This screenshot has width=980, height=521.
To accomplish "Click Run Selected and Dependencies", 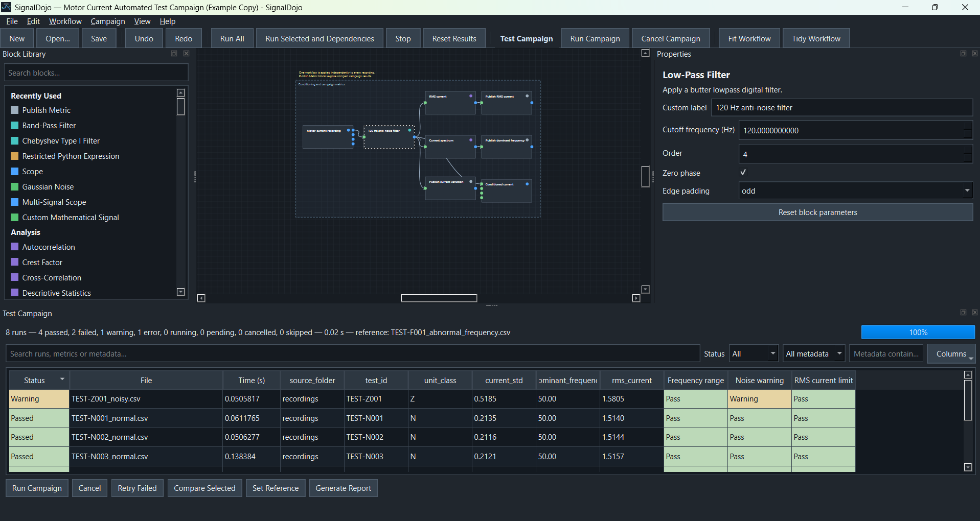I will tap(320, 39).
